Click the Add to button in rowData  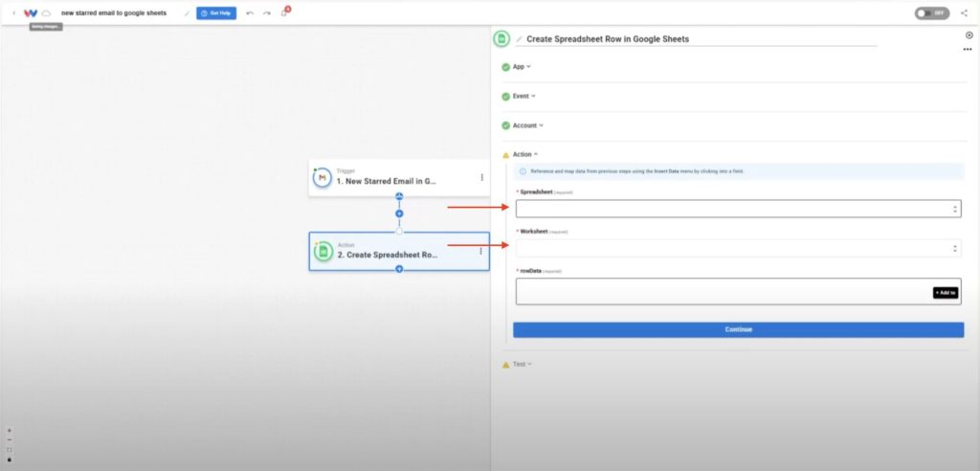(946, 292)
